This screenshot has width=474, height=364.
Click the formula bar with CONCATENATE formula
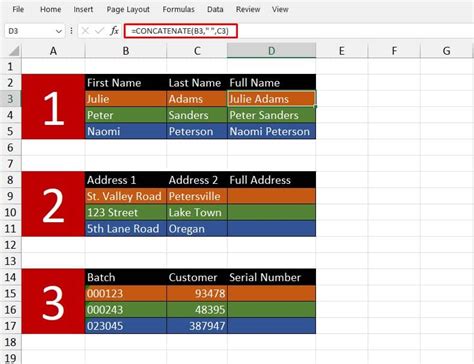tap(181, 31)
